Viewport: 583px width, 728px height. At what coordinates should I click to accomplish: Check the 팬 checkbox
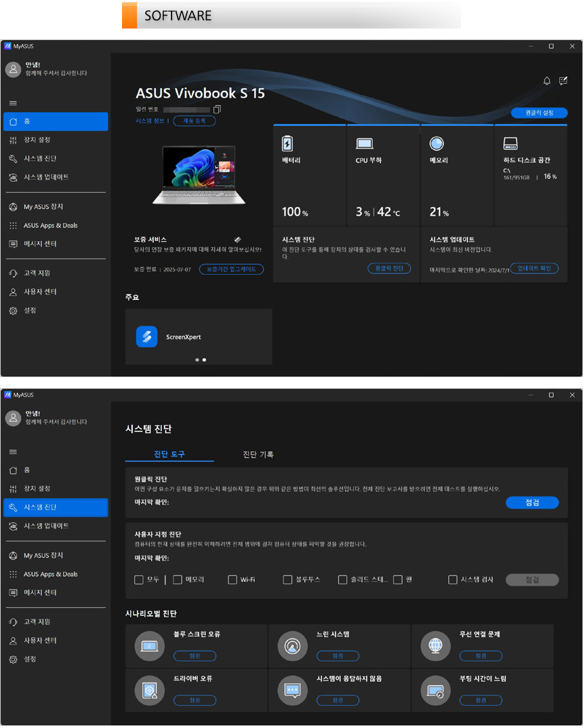(x=397, y=580)
